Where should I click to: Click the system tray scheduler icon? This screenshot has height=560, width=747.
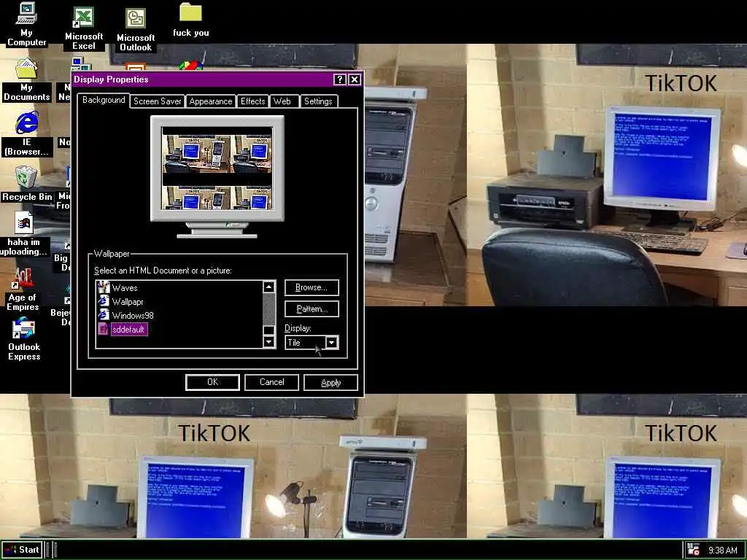tap(693, 550)
